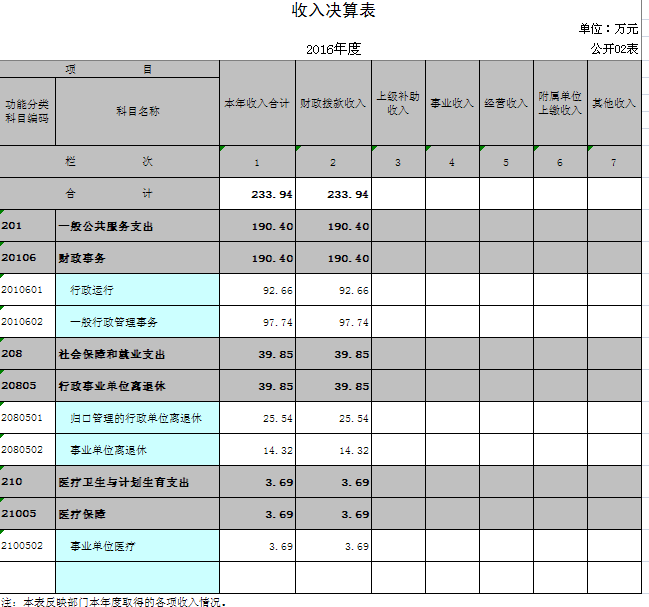Screen dimensions: 649x607
Task: Select the 科目名称 header cell
Action: pyautogui.click(x=137, y=112)
